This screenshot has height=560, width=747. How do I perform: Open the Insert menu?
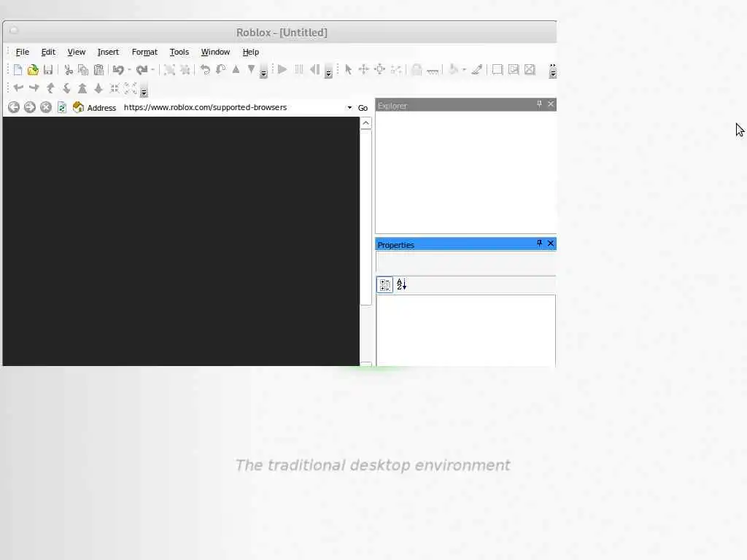pyautogui.click(x=108, y=52)
